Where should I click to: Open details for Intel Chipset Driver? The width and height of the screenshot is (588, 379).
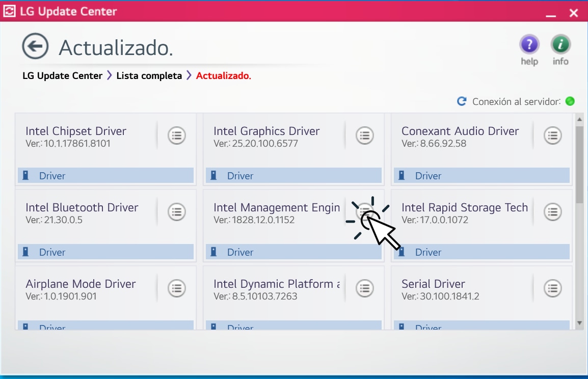(177, 136)
